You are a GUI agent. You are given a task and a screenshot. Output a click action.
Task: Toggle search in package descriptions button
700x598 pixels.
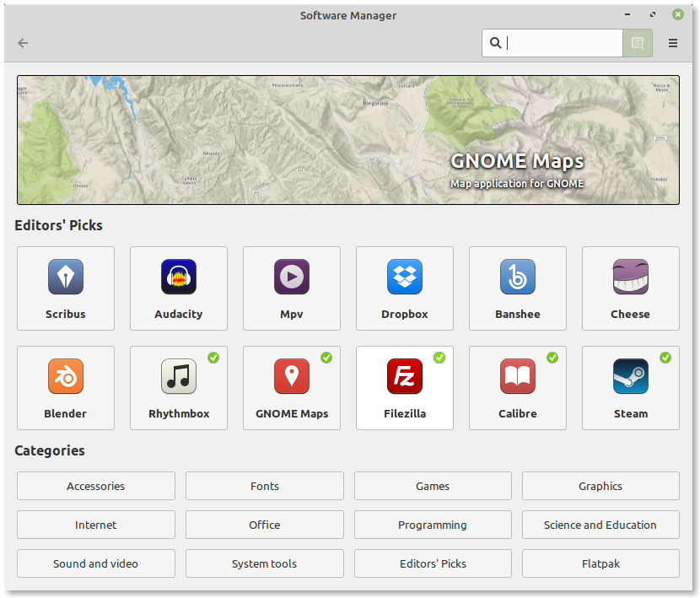click(638, 43)
